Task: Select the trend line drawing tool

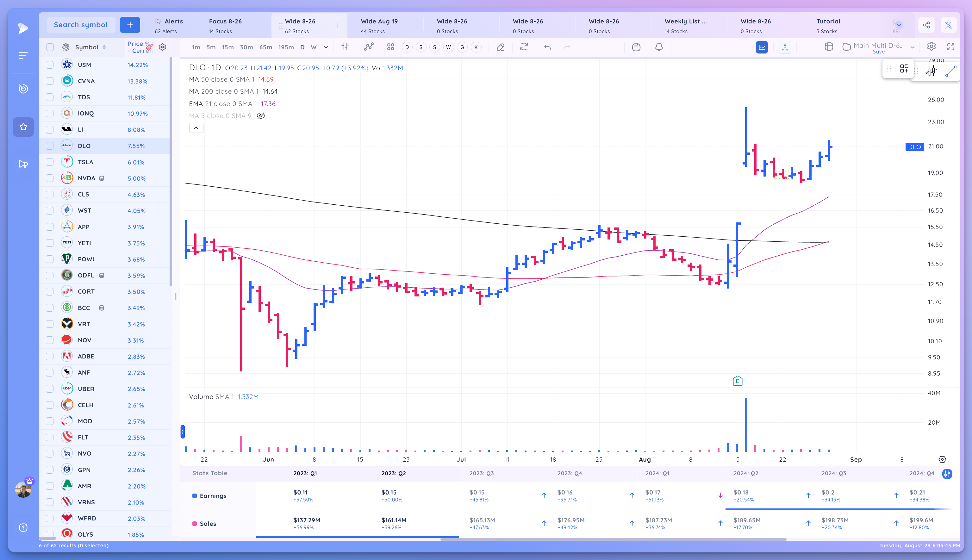Action: click(x=950, y=71)
